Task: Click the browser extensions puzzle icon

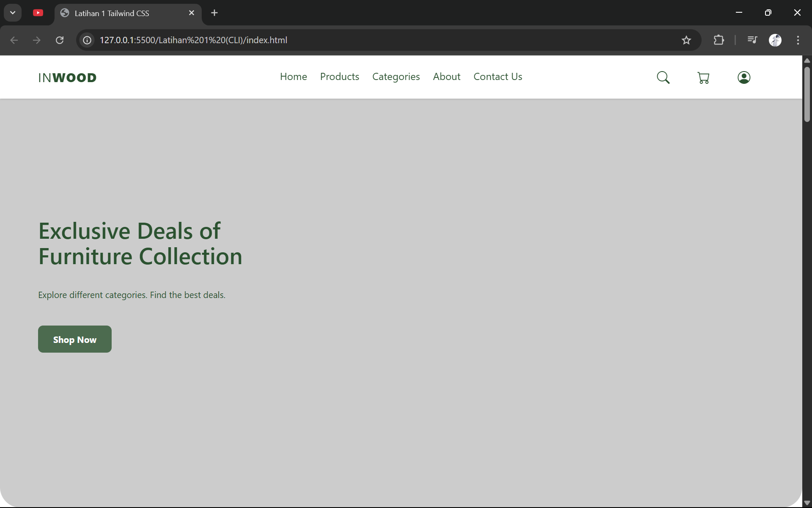Action: click(719, 40)
